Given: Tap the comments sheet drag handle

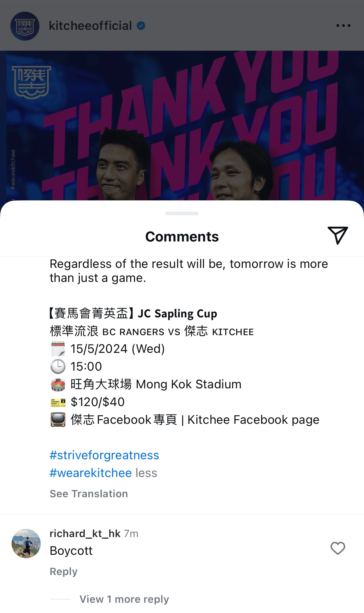Looking at the screenshot, I should click(182, 213).
